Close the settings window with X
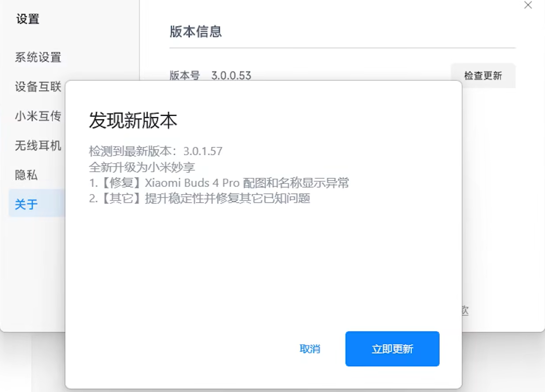This screenshot has height=392, width=545. point(528,5)
